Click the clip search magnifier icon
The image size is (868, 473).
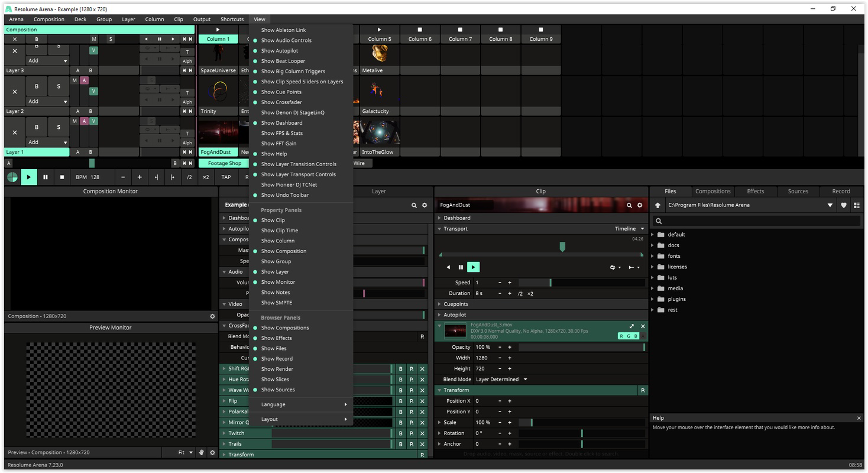pyautogui.click(x=629, y=205)
